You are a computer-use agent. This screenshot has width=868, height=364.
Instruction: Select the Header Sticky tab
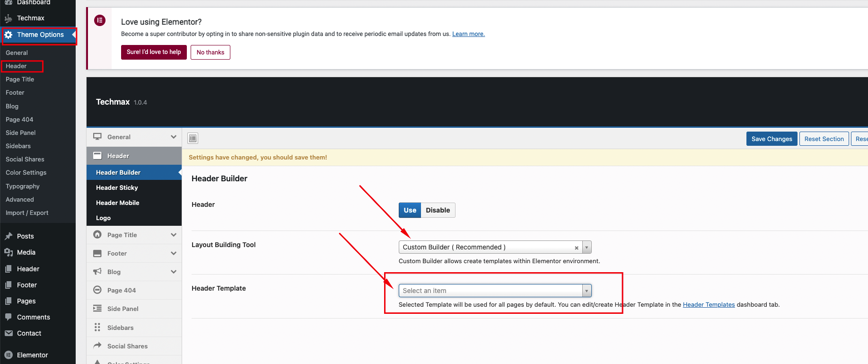[x=134, y=187]
